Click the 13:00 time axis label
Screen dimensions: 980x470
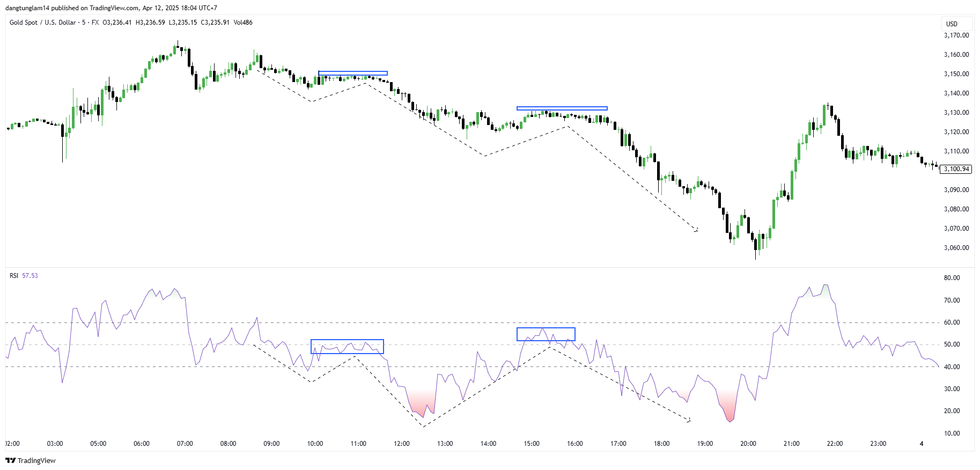(x=445, y=444)
